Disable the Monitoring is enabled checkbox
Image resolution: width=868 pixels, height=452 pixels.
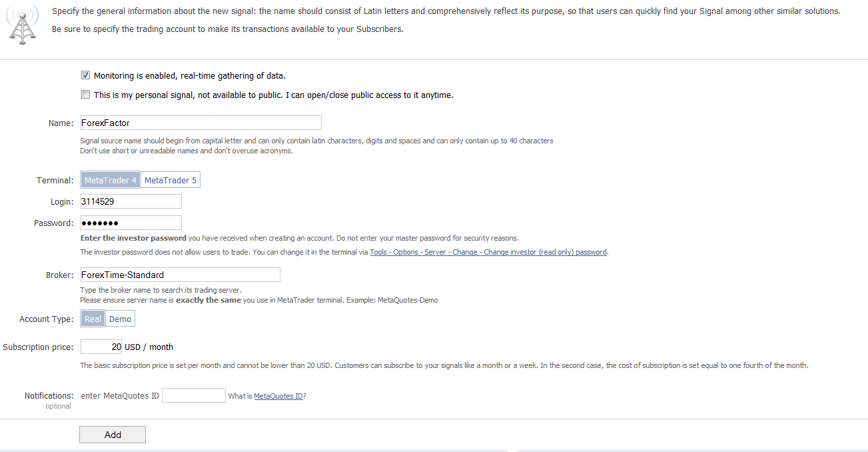click(x=85, y=75)
